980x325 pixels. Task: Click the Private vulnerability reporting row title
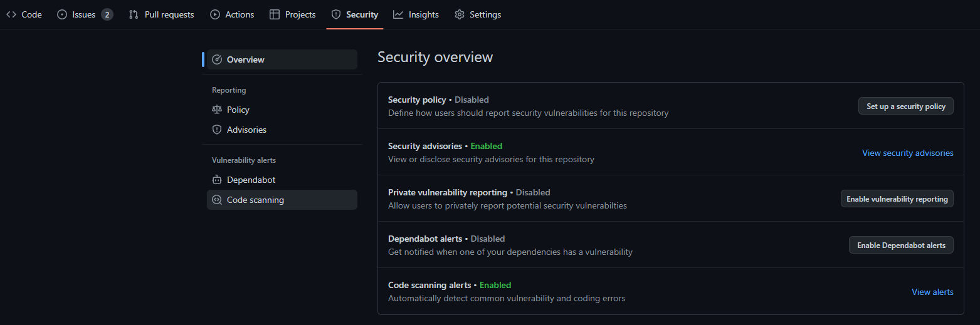pos(448,192)
